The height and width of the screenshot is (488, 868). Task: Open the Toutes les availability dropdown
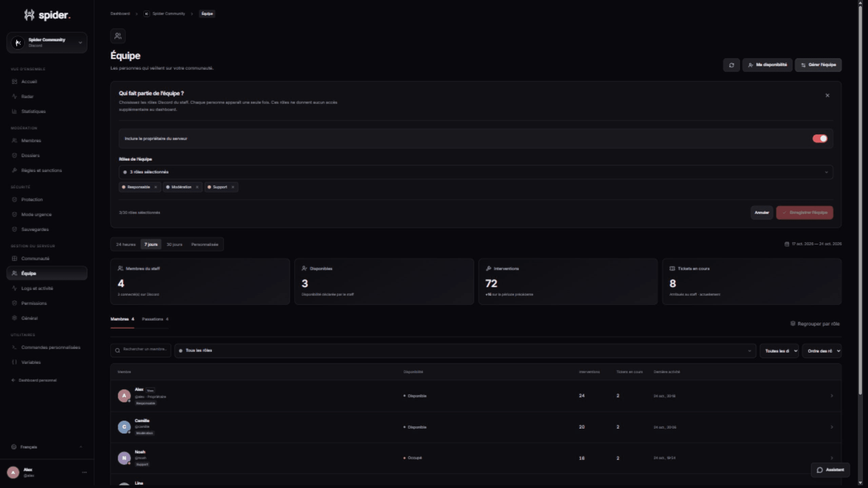[779, 351]
